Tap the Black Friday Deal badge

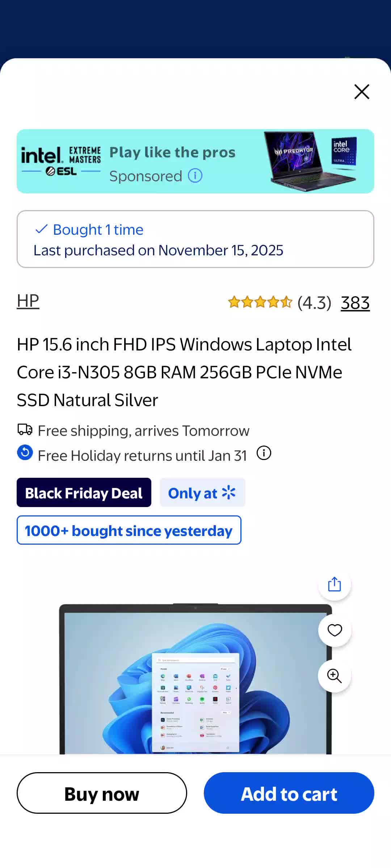[84, 493]
